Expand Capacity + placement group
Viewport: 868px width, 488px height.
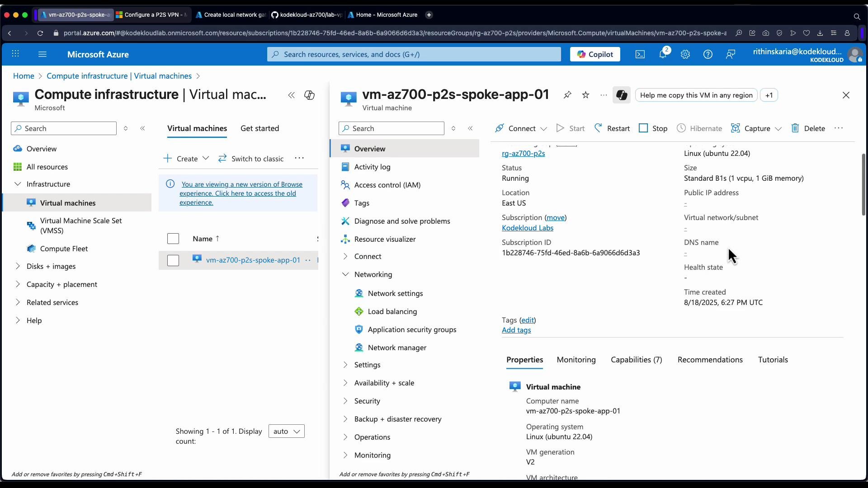tap(18, 284)
